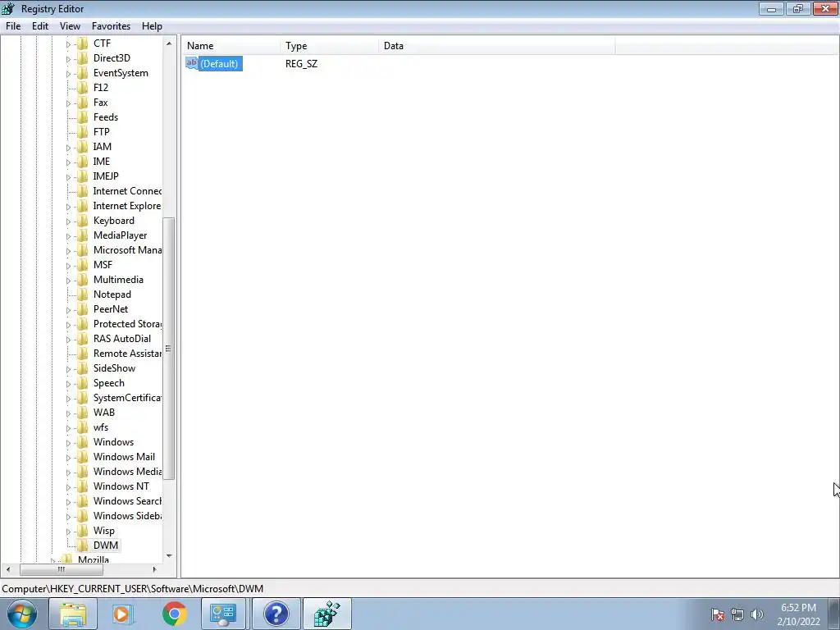The width and height of the screenshot is (840, 630).
Task: Click the F12 folder icon
Action: (x=83, y=87)
